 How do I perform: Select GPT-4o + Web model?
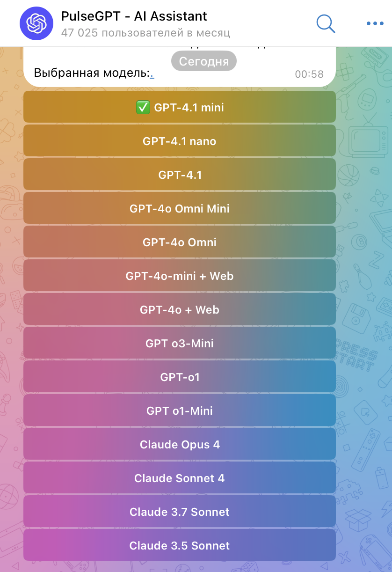[180, 309]
